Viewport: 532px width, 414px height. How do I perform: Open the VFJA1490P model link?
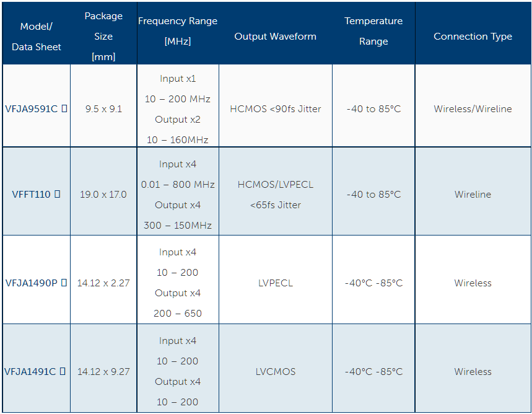pyautogui.click(x=31, y=283)
